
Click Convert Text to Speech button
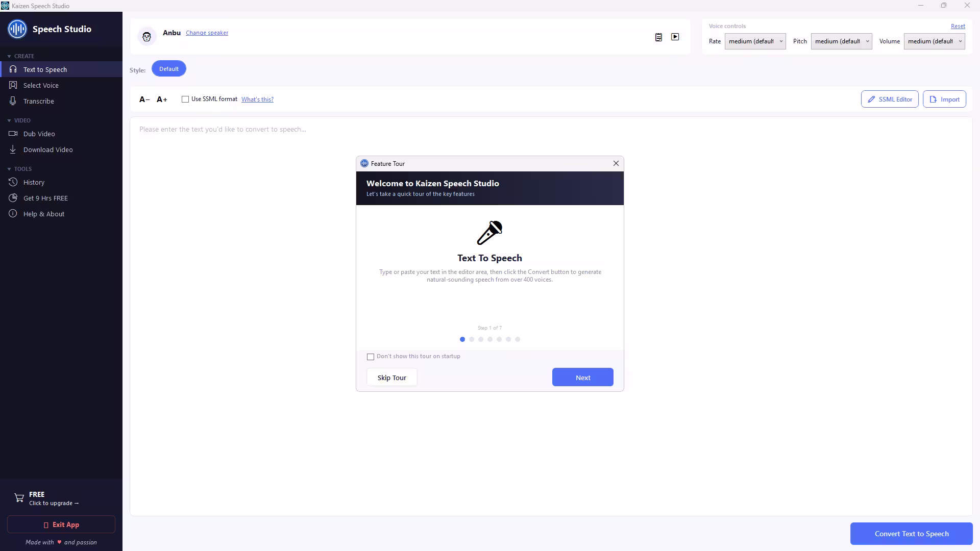[x=911, y=534]
